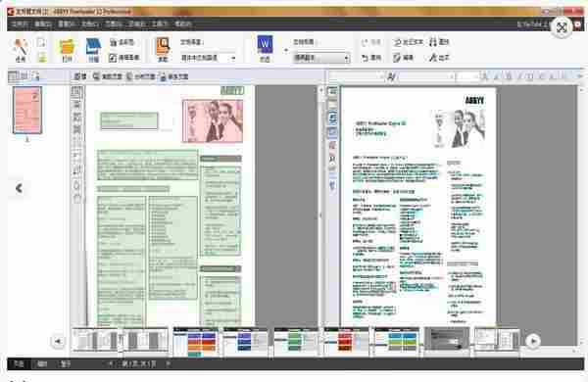The width and height of the screenshot is (588, 382).
Task: Save document with blue Word icon
Action: pyautogui.click(x=265, y=49)
